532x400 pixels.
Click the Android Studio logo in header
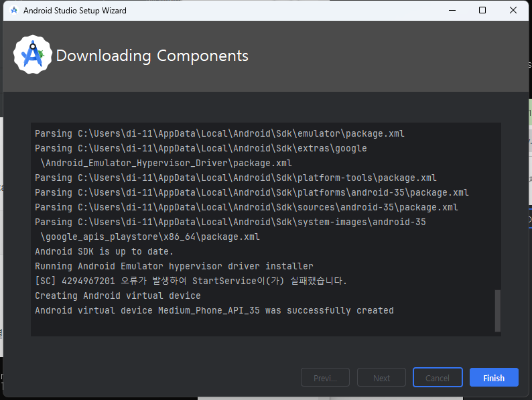[33, 55]
